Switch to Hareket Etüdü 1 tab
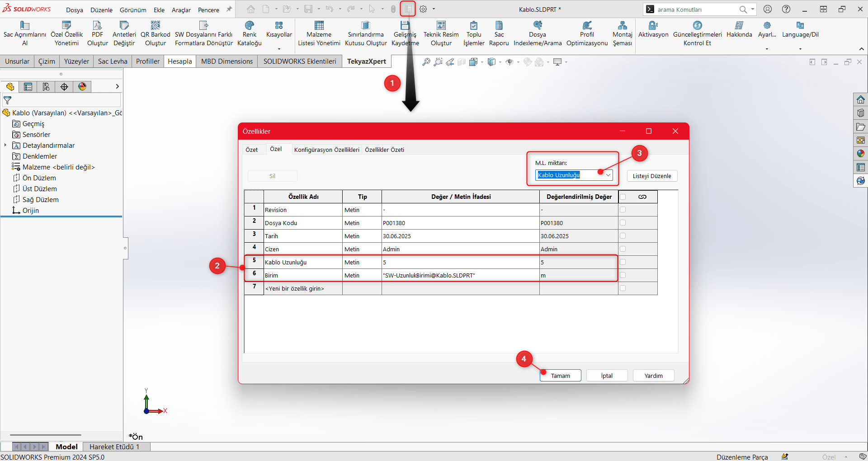Image resolution: width=868 pixels, height=461 pixels. [x=114, y=447]
